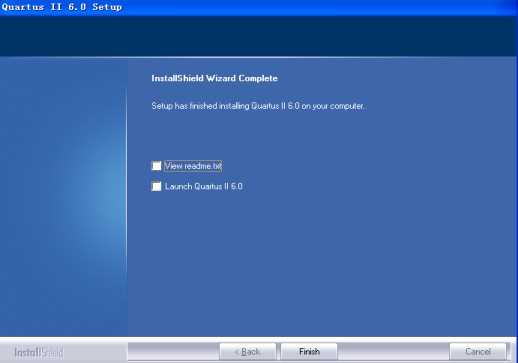
Task: Select the InstallShield Wizard Complete heading
Action: [214, 78]
